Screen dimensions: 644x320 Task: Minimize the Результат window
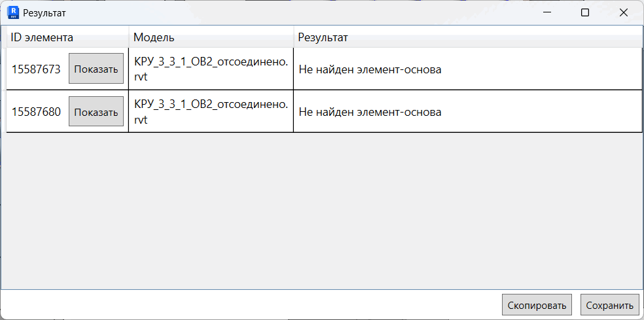pos(547,12)
